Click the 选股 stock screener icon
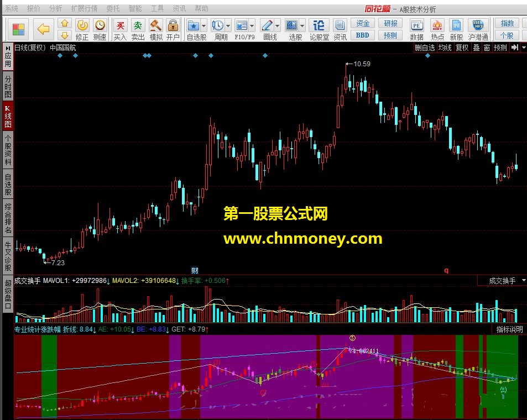Image resolution: width=527 pixels, height=420 pixels. (x=292, y=25)
